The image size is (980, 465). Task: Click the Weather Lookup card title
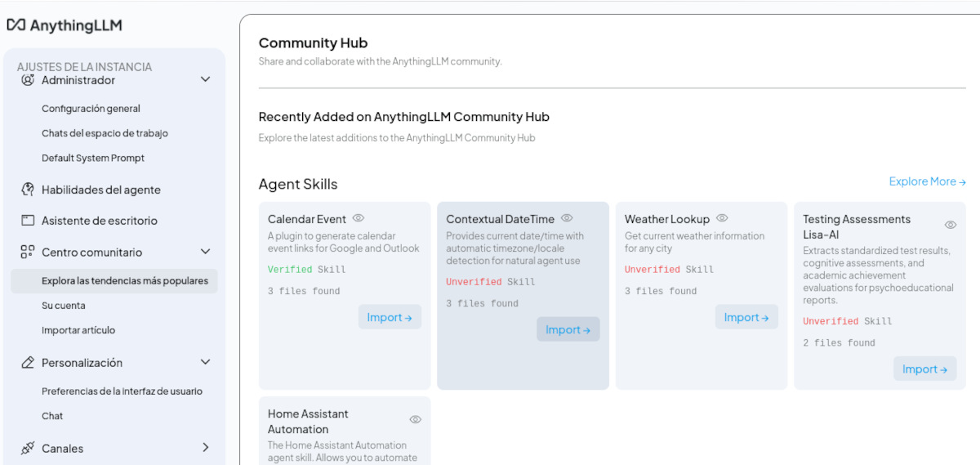coord(667,219)
